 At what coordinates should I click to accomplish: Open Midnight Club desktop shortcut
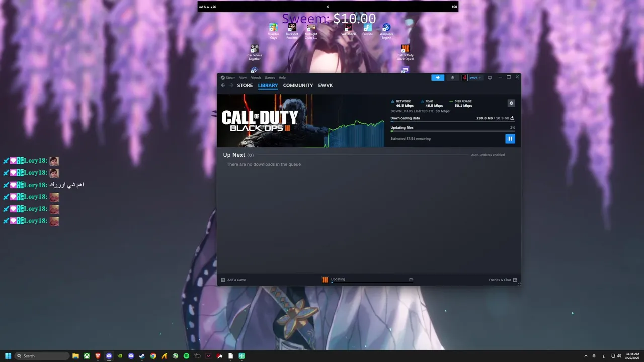point(311,31)
